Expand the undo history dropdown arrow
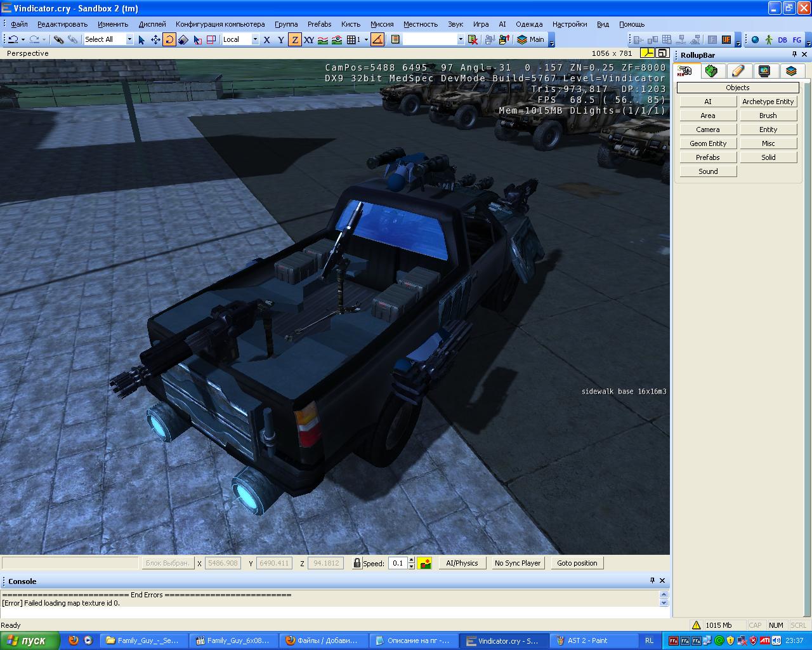812x650 pixels. [x=23, y=39]
